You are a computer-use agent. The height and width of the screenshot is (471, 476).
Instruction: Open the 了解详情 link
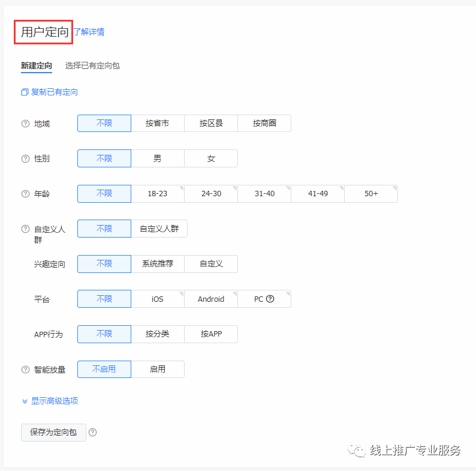tap(89, 32)
